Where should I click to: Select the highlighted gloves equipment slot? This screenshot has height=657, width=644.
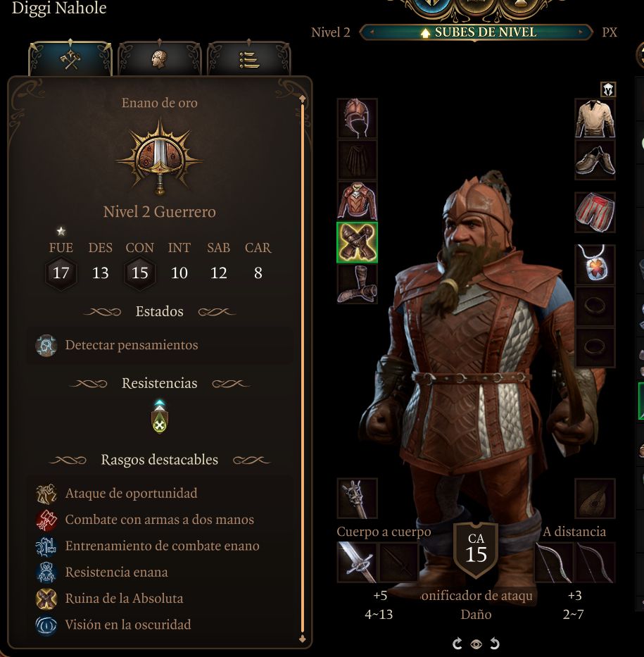coord(357,243)
